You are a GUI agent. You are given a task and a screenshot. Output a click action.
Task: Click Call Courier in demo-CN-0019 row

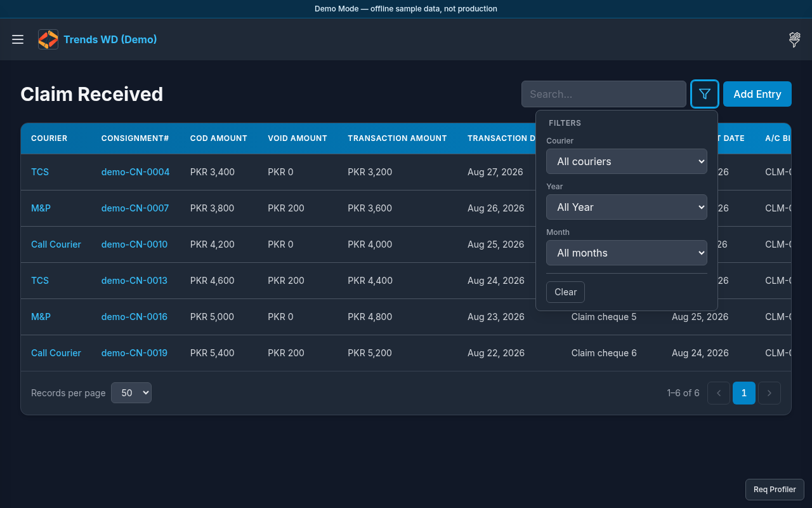56,353
